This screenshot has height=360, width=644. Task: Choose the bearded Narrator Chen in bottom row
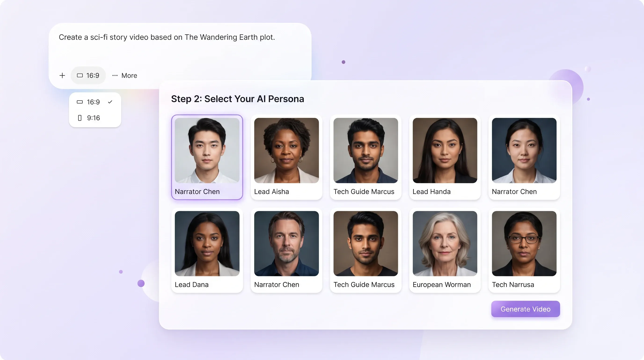coord(286,250)
